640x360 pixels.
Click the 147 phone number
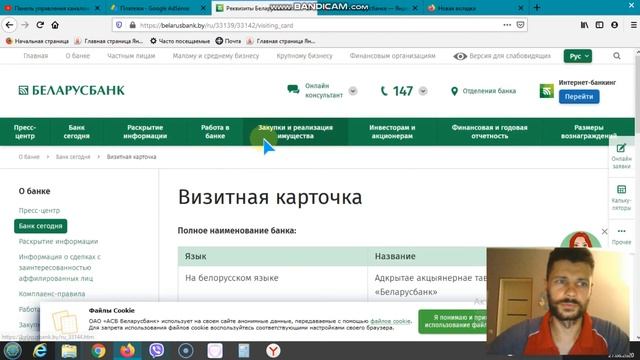point(402,91)
